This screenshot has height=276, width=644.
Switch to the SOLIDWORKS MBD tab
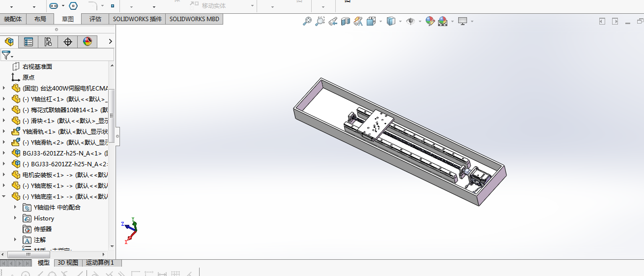coord(195,19)
